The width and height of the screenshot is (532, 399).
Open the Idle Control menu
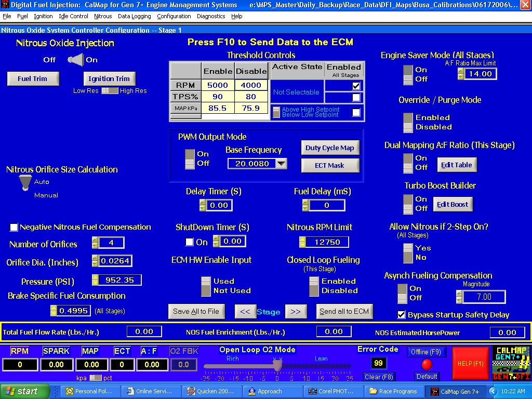tap(73, 16)
